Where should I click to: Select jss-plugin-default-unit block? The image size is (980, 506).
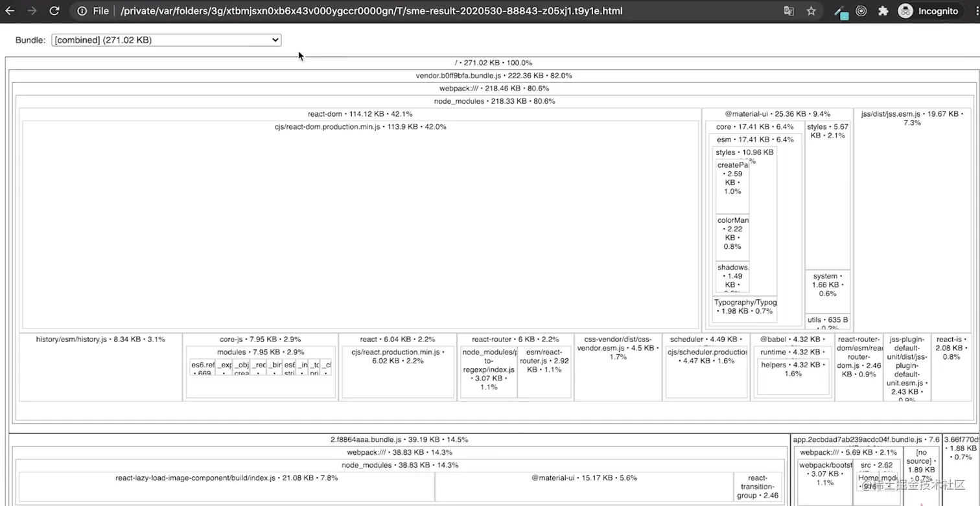click(907, 367)
